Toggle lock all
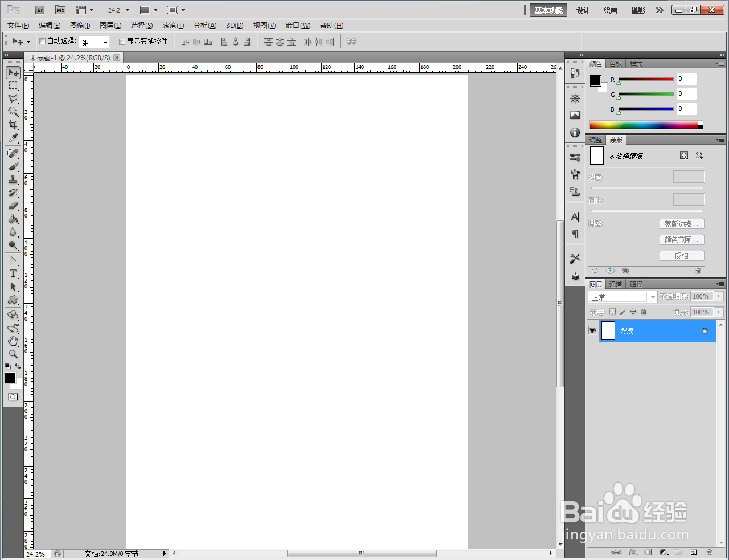 coord(643,312)
